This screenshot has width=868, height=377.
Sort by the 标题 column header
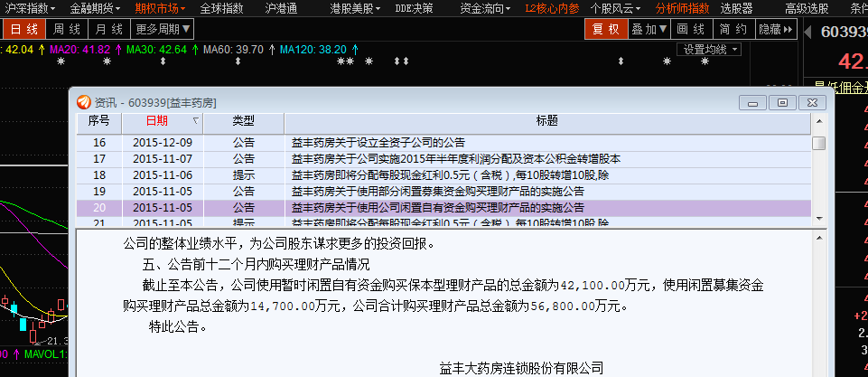point(547,123)
